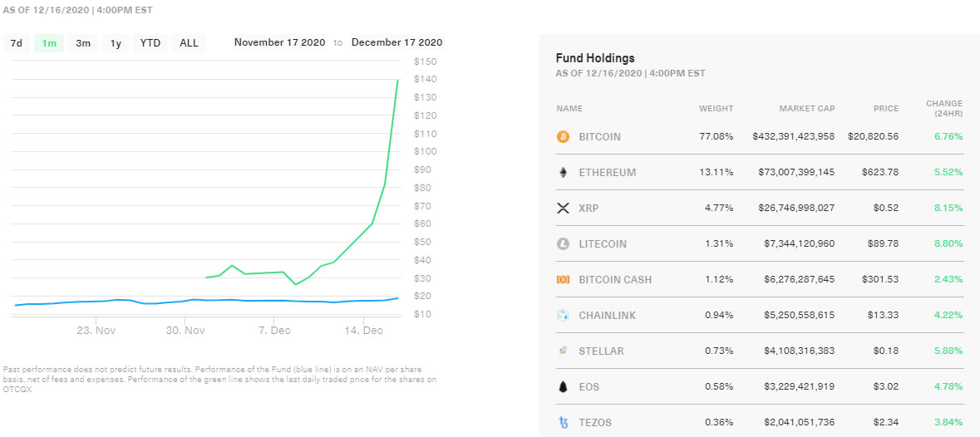
Task: Click the 23. Nov x-axis label
Action: pos(97,330)
